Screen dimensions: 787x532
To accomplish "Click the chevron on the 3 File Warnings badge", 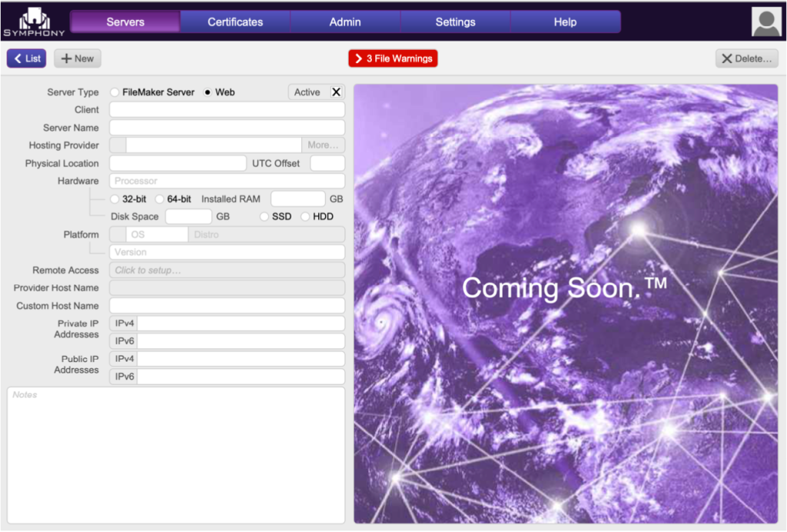I will (x=360, y=58).
